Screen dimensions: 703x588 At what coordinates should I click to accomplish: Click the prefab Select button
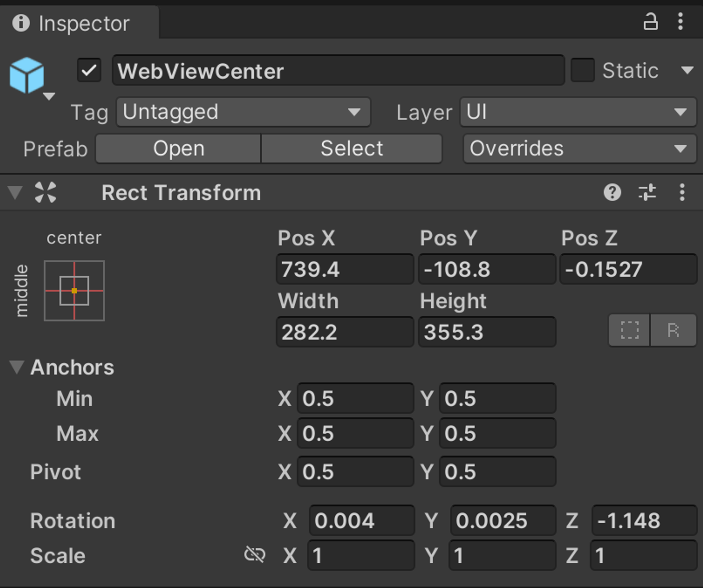pos(351,148)
